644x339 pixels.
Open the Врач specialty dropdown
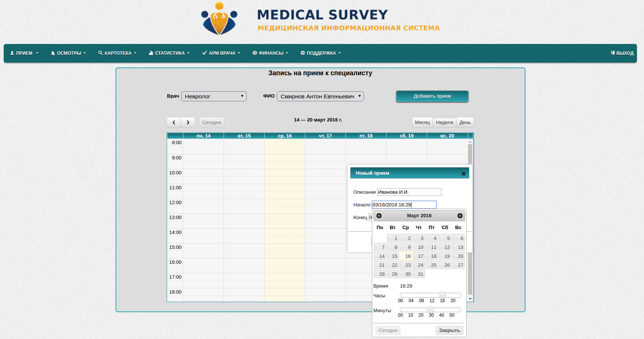pos(214,96)
